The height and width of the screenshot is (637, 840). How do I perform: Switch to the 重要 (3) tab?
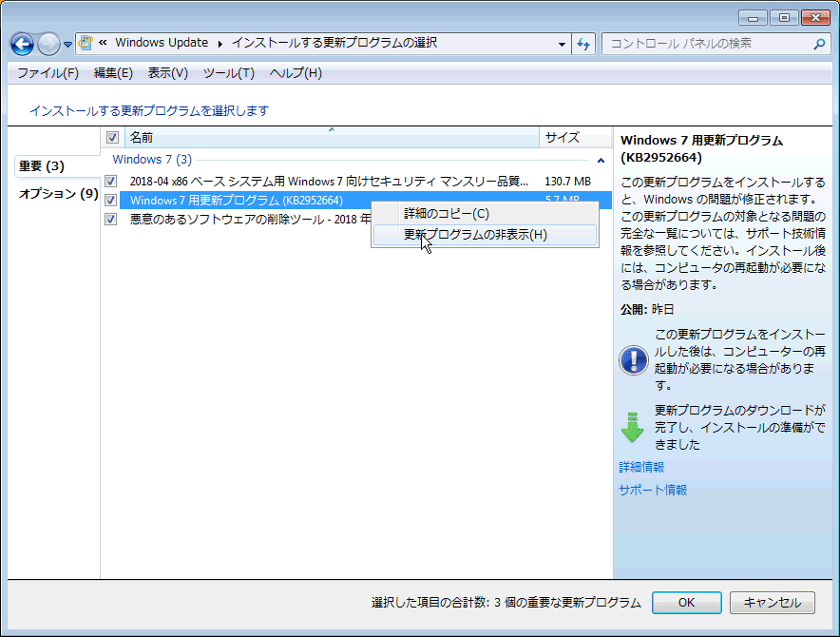click(x=56, y=166)
